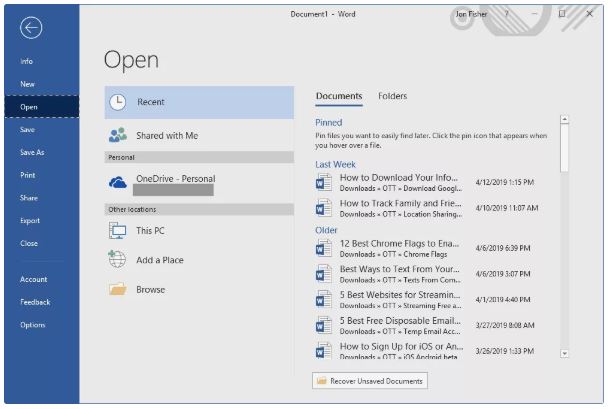Click Word icon for 5 Best Websites for Streaming

(324, 299)
